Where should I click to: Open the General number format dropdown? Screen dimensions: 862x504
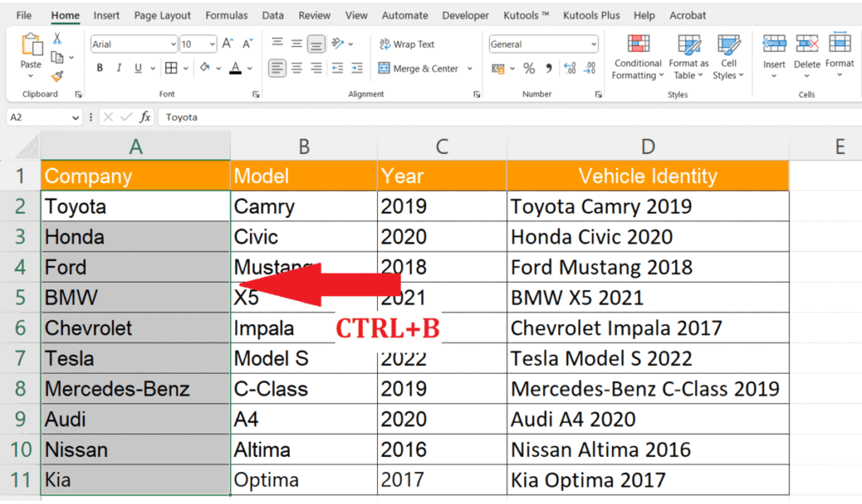pyautogui.click(x=593, y=44)
